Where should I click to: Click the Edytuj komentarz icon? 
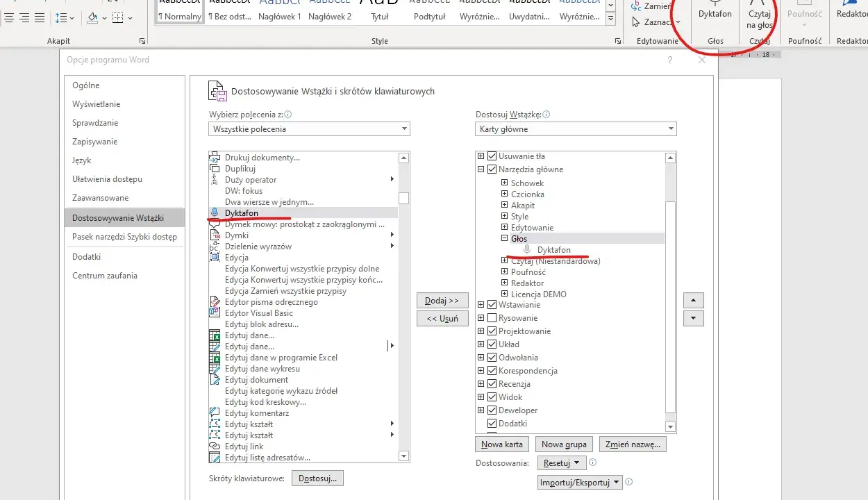tap(215, 413)
